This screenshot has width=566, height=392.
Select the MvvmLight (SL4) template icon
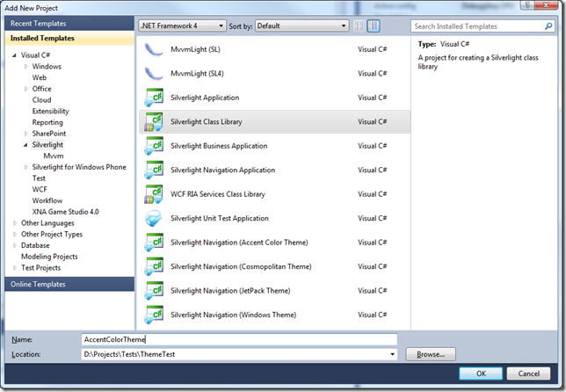pyautogui.click(x=154, y=73)
